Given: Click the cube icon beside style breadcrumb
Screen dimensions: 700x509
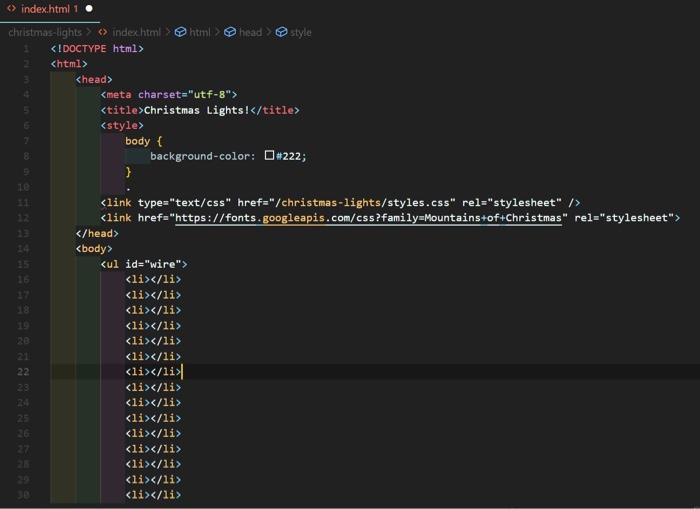Looking at the screenshot, I should pos(281,32).
